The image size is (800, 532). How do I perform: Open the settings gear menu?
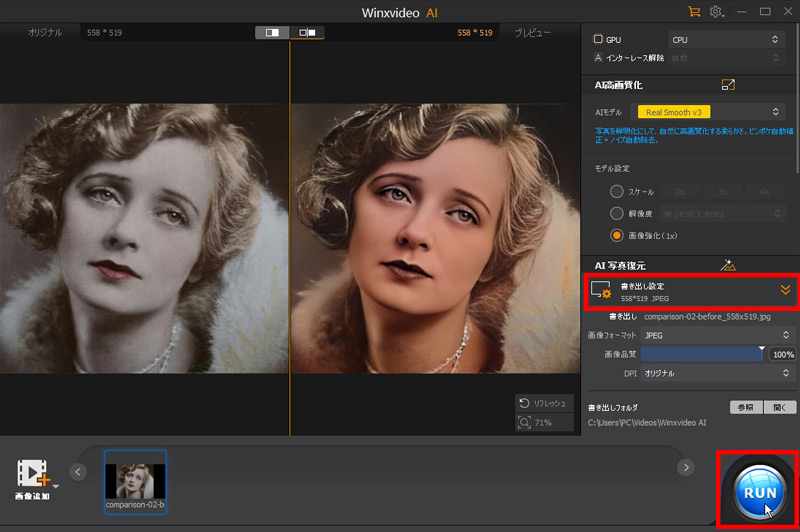[x=717, y=11]
